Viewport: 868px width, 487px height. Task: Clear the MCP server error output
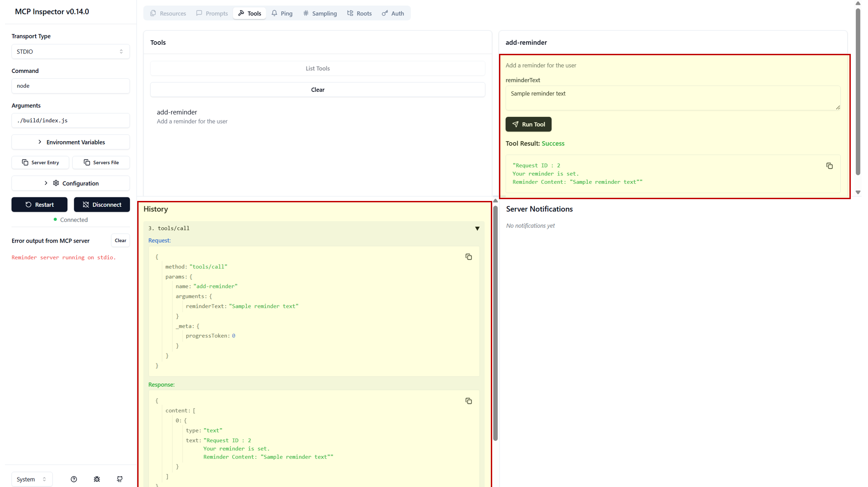click(x=120, y=241)
